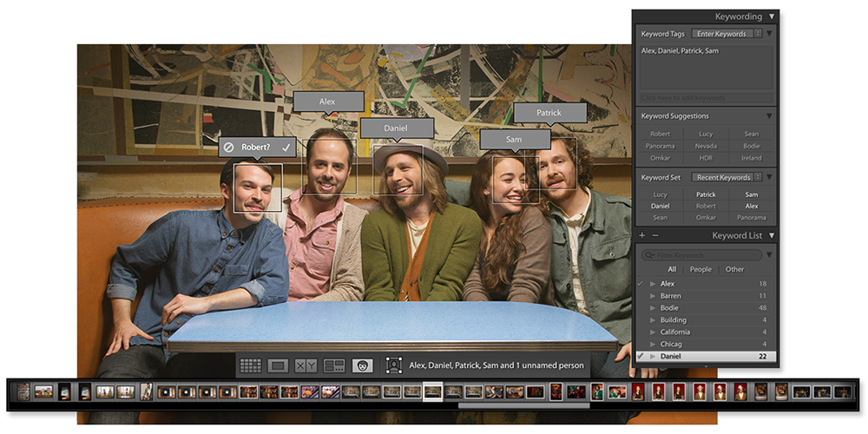The width and height of the screenshot is (868, 434).
Task: Click the Lucy keyword suggestion
Action: click(x=706, y=135)
